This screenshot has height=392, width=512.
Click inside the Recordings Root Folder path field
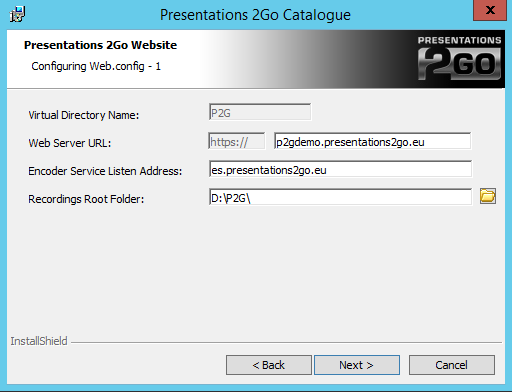tap(340, 197)
